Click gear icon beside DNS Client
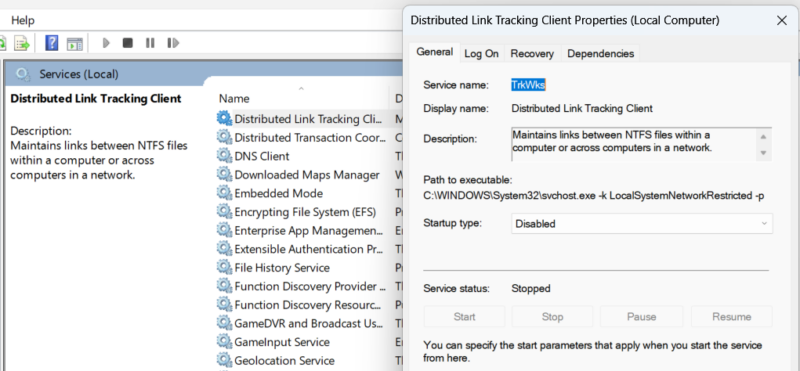 click(x=224, y=156)
